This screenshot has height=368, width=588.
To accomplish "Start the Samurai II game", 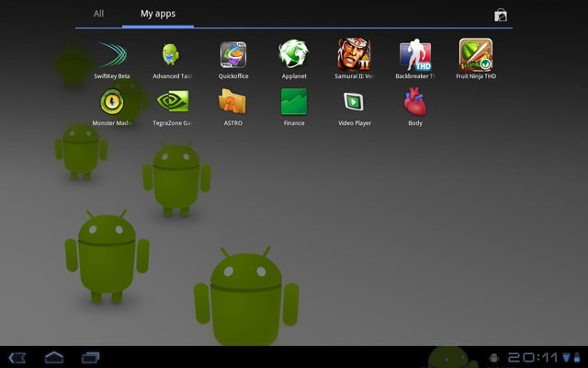I will [x=354, y=55].
